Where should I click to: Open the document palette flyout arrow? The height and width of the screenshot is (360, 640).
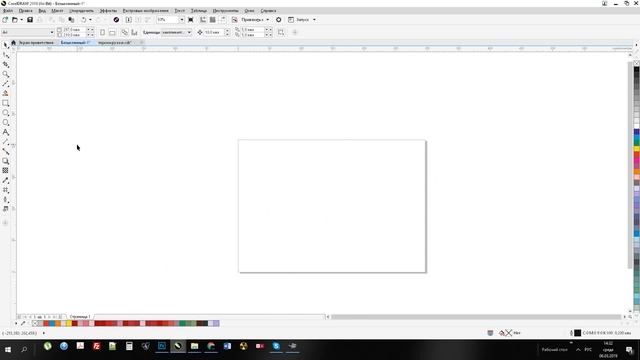pos(16,323)
